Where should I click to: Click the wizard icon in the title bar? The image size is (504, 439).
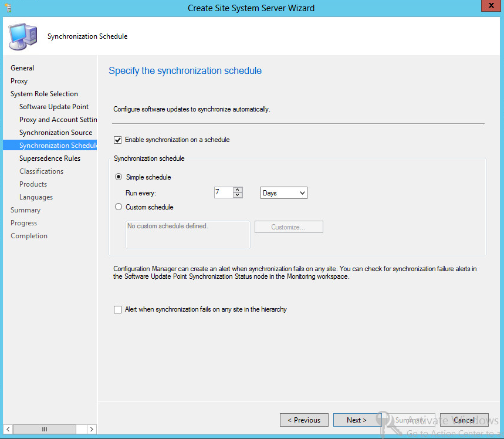pos(8,8)
